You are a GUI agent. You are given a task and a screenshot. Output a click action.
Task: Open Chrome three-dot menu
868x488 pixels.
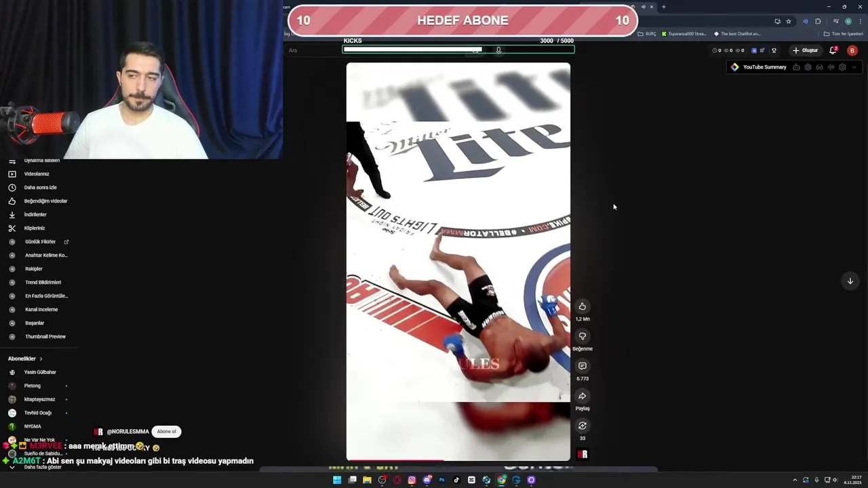(860, 21)
